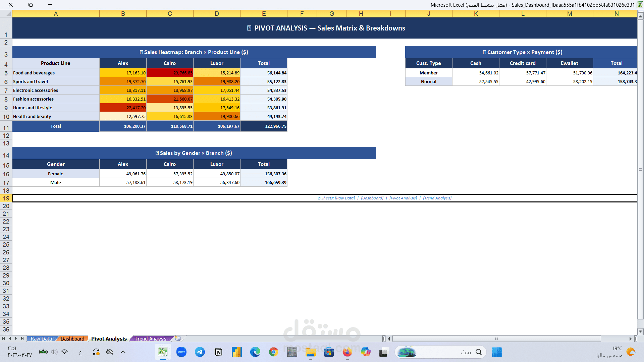Switch to the Trend Analysis sheet tab
The image size is (644, 362).
(x=151, y=339)
